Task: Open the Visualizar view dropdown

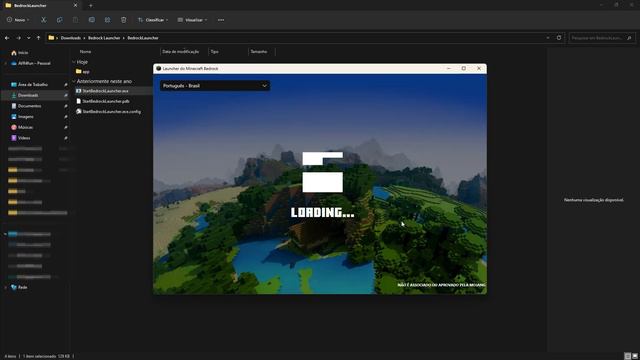Action: point(192,20)
